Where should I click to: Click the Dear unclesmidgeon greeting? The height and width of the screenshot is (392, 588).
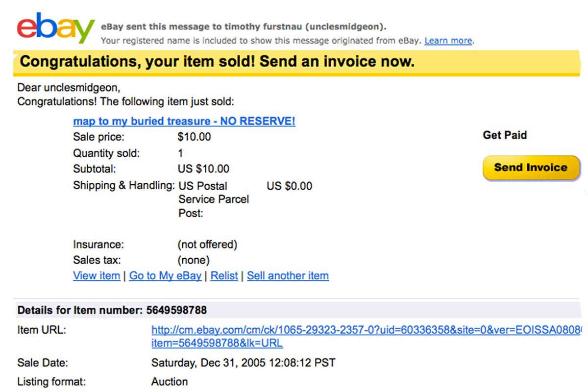coord(69,88)
